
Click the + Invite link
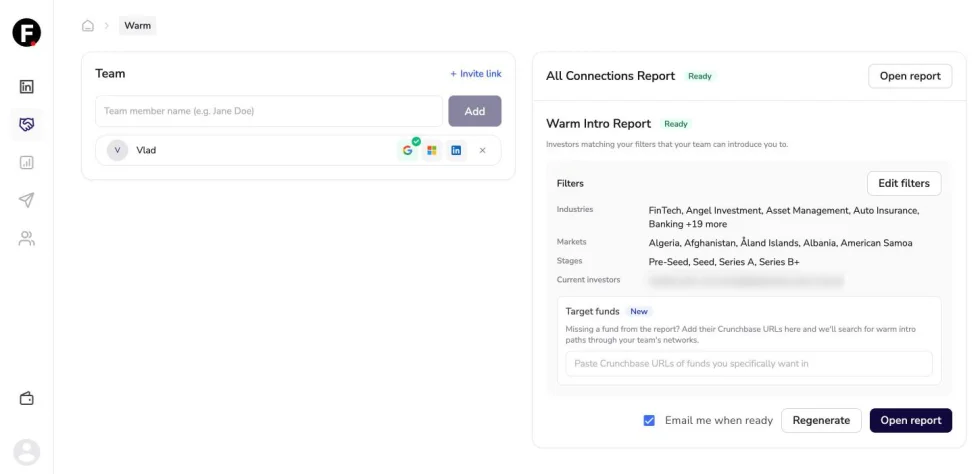click(476, 74)
